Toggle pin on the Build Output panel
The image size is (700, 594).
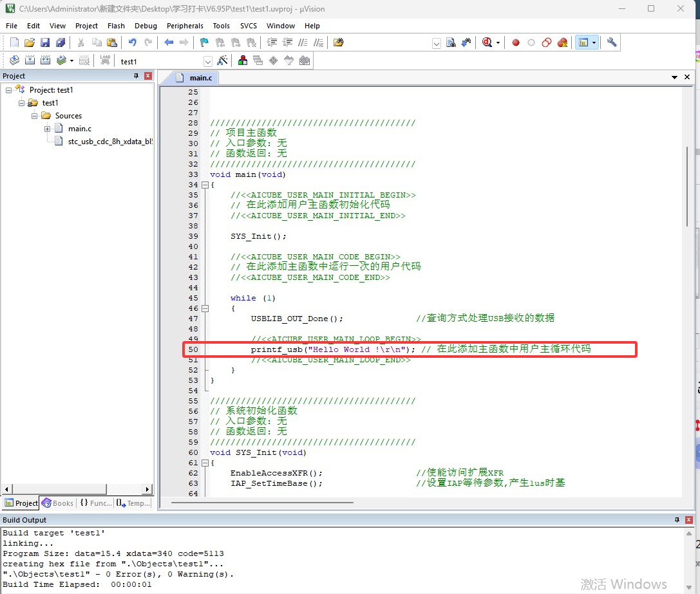(x=677, y=520)
